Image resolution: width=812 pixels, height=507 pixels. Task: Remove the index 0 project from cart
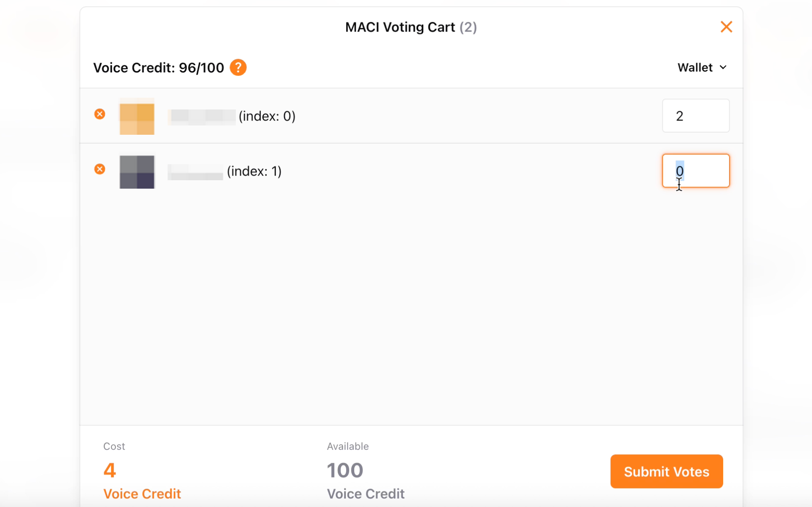tap(100, 114)
